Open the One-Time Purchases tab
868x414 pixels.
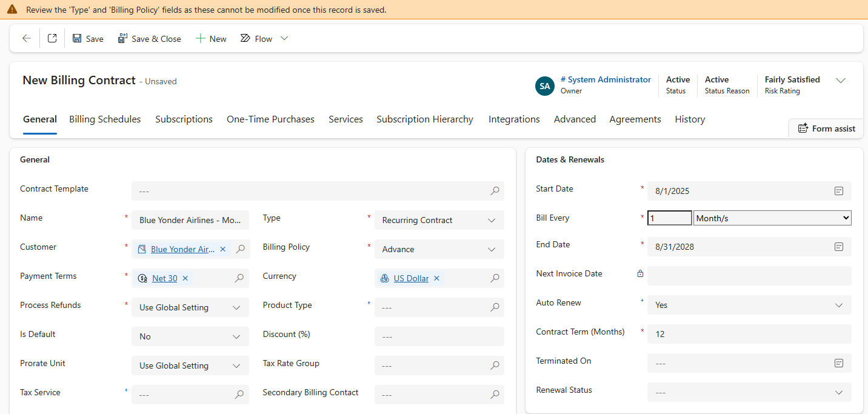tap(270, 119)
